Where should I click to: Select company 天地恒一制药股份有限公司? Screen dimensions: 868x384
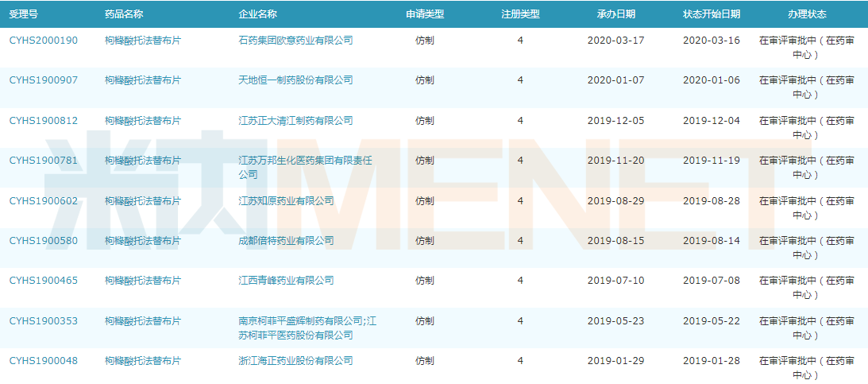[x=295, y=80]
